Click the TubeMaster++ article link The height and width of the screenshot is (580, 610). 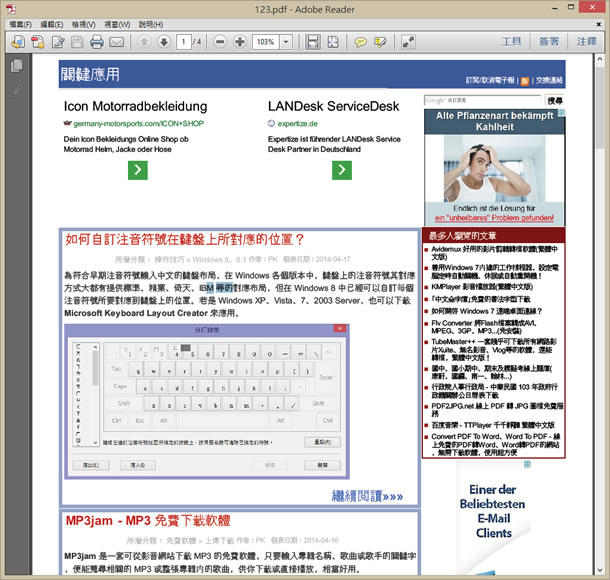(x=494, y=349)
